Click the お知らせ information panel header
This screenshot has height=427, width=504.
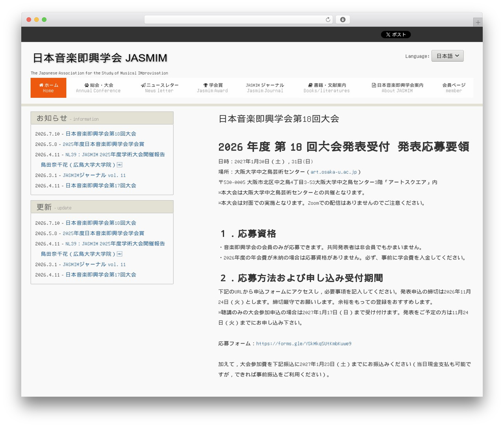click(x=102, y=118)
